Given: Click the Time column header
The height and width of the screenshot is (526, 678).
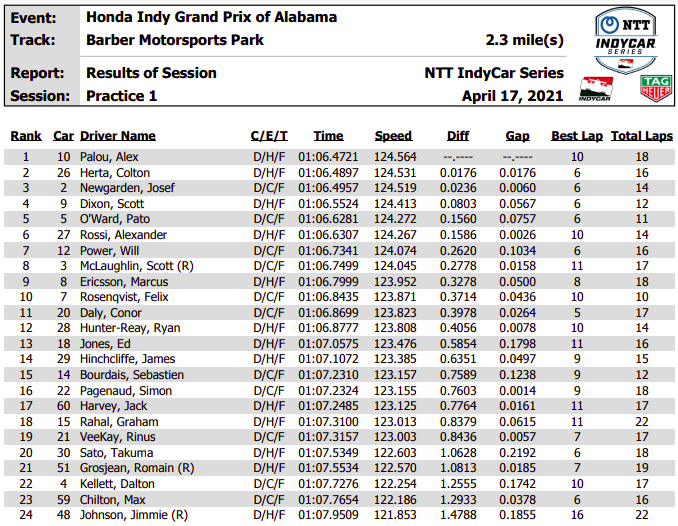Looking at the screenshot, I should (x=328, y=136).
